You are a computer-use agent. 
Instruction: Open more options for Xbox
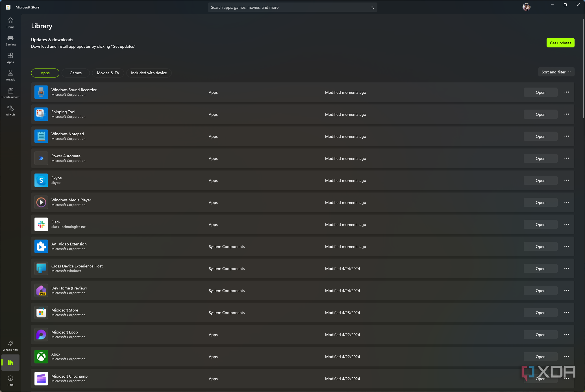(x=567, y=357)
